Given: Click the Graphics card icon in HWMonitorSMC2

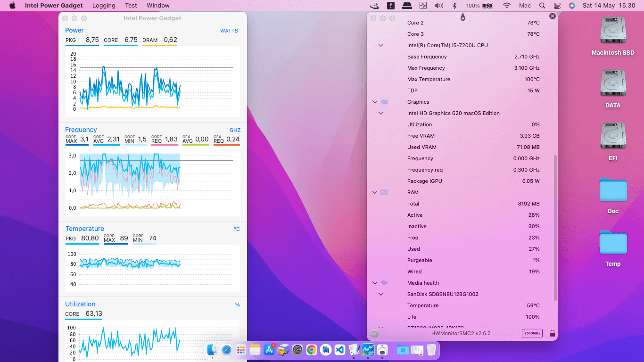Looking at the screenshot, I should 384,101.
